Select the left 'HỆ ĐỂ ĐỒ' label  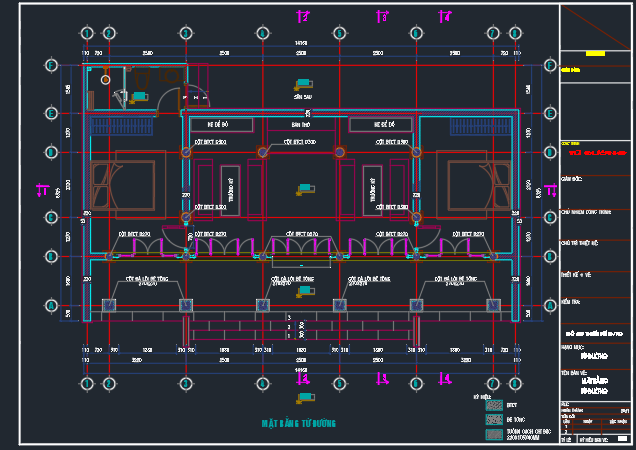(x=218, y=125)
